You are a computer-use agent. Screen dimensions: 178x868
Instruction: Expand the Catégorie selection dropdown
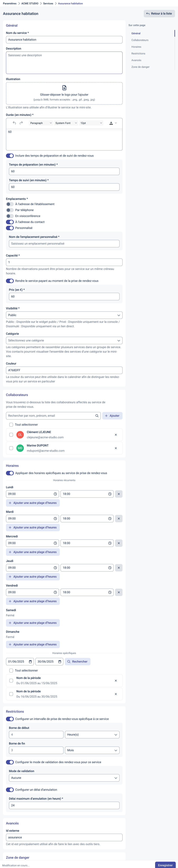64,340
